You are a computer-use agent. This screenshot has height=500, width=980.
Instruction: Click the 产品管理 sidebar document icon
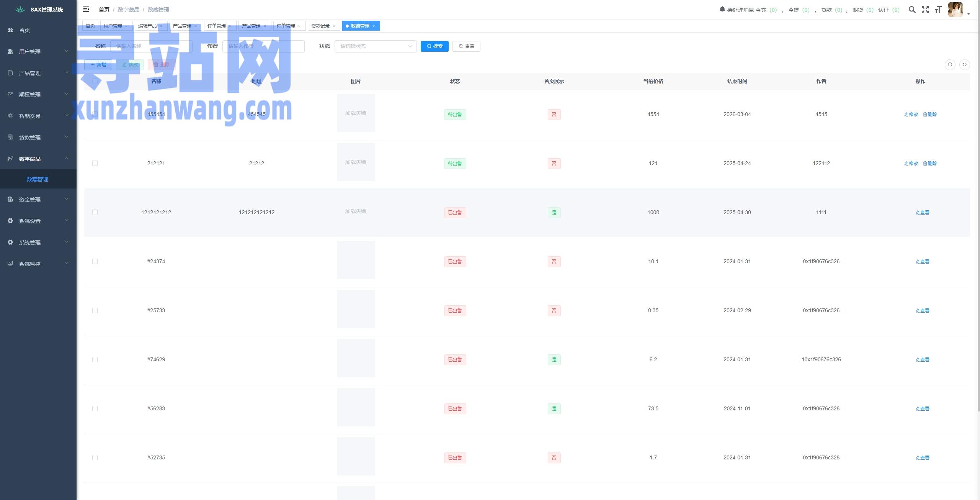10,73
